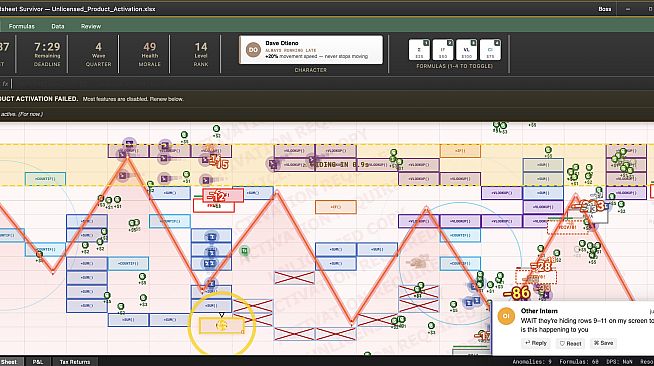Viewport: 654px width, 366px height.
Task: React to Other Intern's message
Action: click(x=570, y=343)
